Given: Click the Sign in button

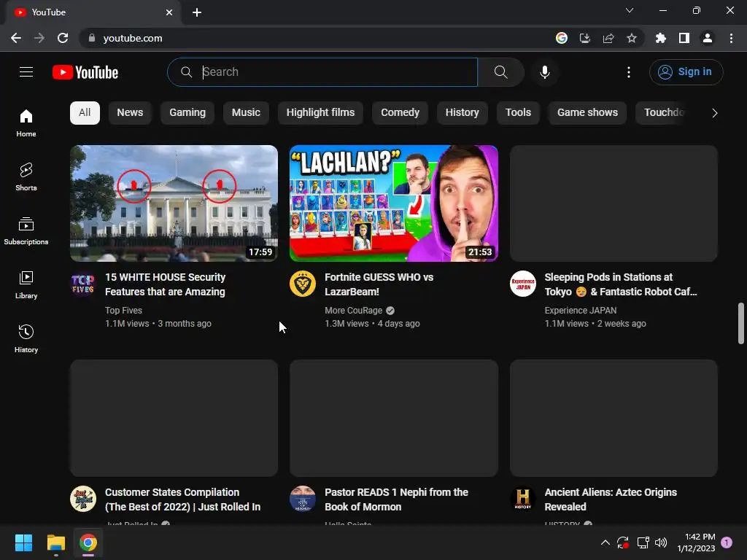Looking at the screenshot, I should (x=686, y=72).
